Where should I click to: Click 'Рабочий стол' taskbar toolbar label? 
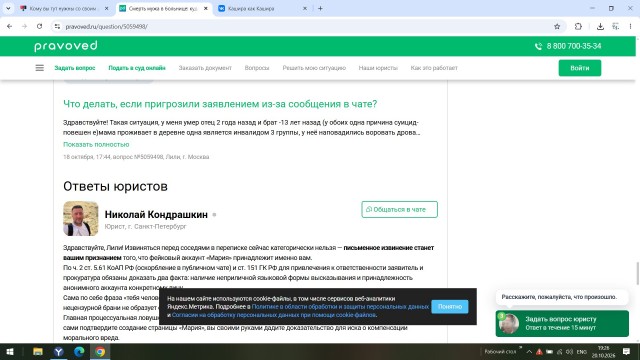click(x=500, y=351)
